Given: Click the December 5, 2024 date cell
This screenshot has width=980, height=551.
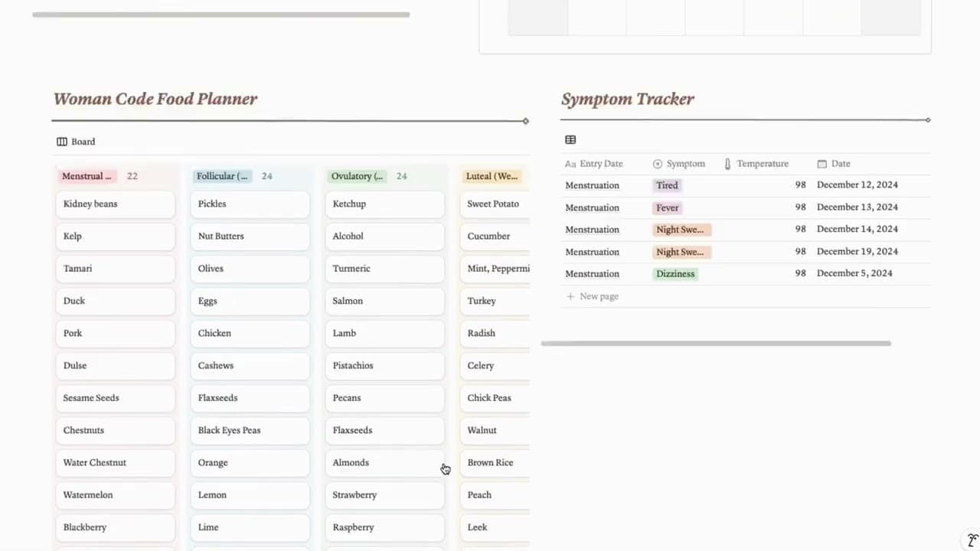Looking at the screenshot, I should [x=854, y=274].
